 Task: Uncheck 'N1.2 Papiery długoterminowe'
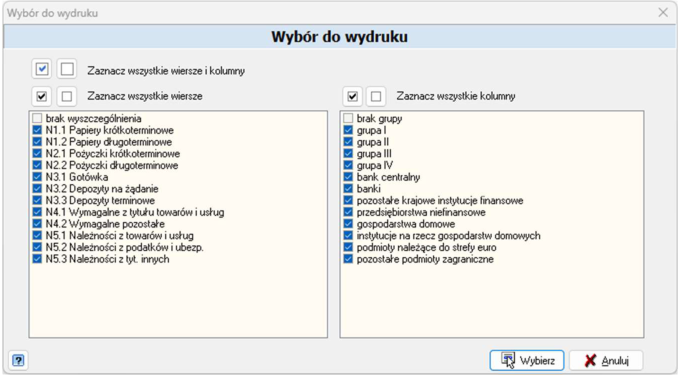click(37, 142)
